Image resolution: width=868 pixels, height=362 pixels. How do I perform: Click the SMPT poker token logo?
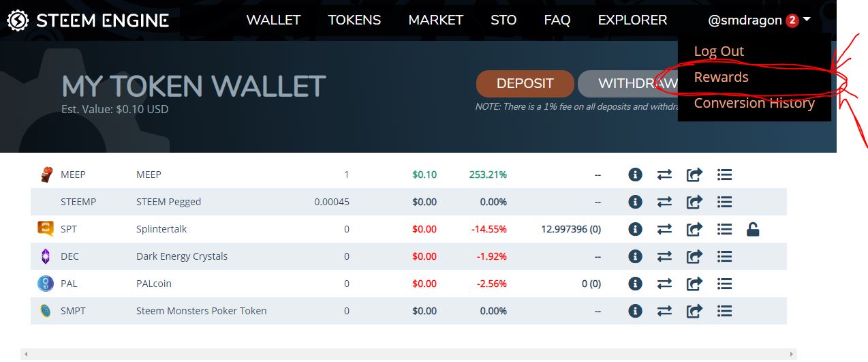[46, 311]
